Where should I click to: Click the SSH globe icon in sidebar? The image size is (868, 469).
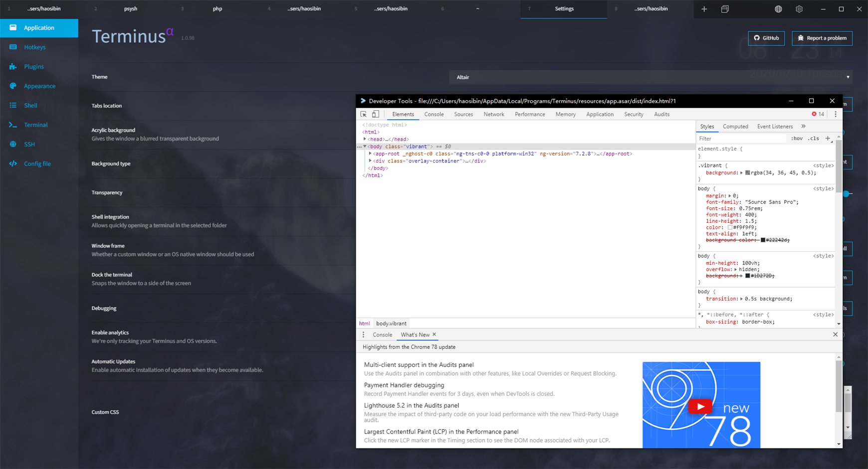point(13,144)
